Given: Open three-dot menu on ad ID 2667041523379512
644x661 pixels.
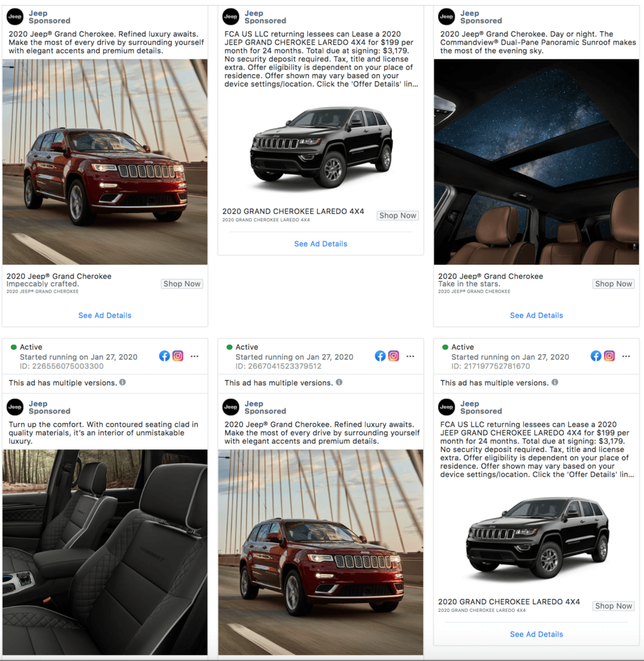Looking at the screenshot, I should click(410, 356).
